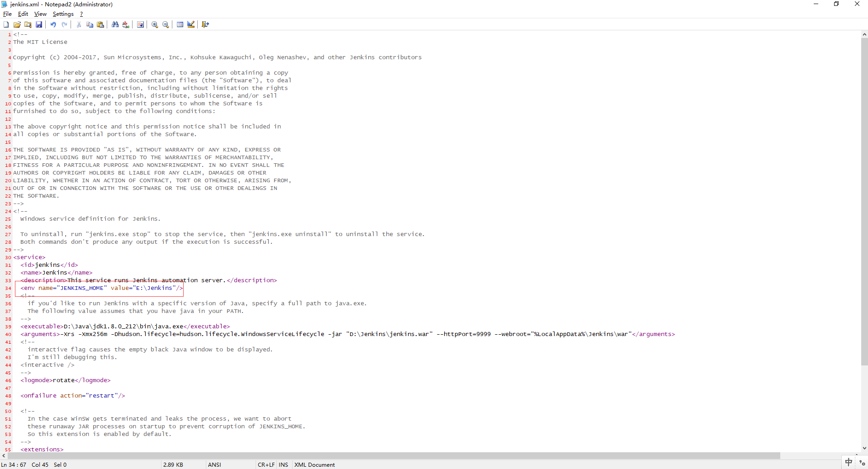Click the <logmode>rotate line
This screenshot has width=868, height=469.
pyautogui.click(x=66, y=380)
